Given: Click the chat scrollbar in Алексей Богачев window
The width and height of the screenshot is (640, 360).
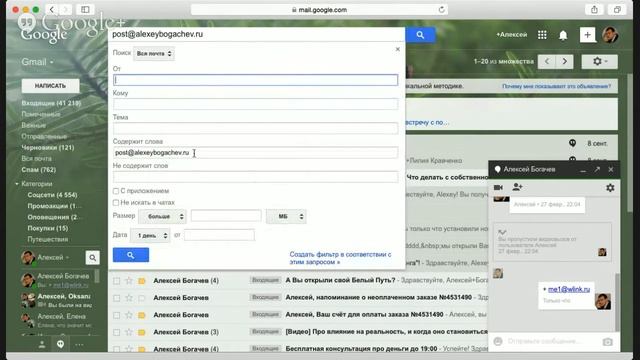Looking at the screenshot, I should [618, 302].
